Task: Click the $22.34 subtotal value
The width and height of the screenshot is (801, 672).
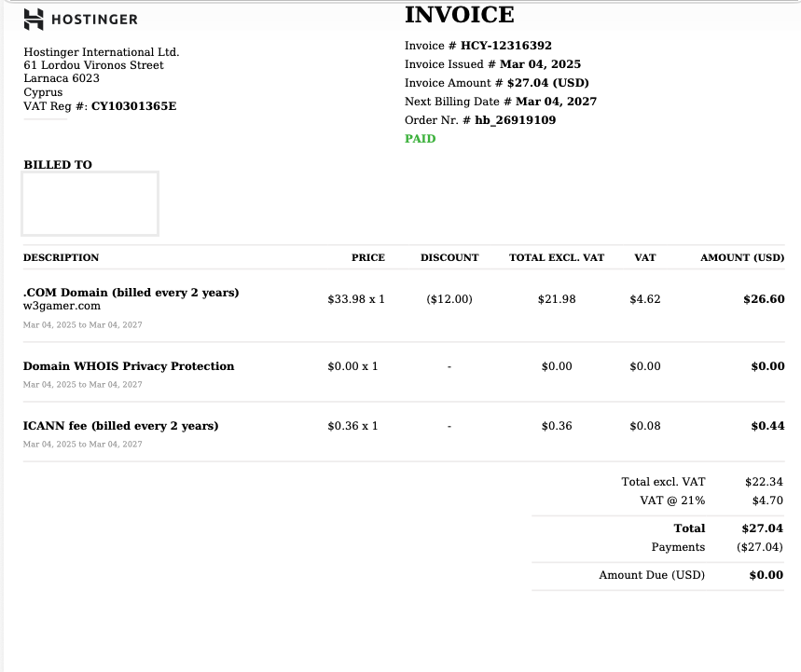Action: click(x=764, y=482)
